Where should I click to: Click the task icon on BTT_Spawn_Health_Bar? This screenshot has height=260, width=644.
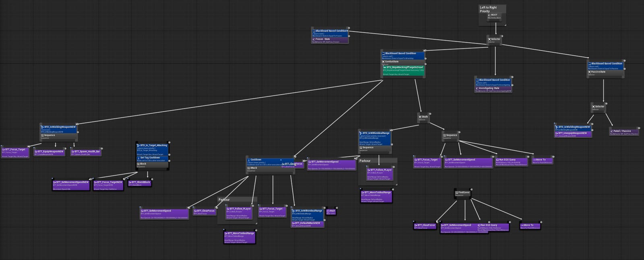point(72,152)
